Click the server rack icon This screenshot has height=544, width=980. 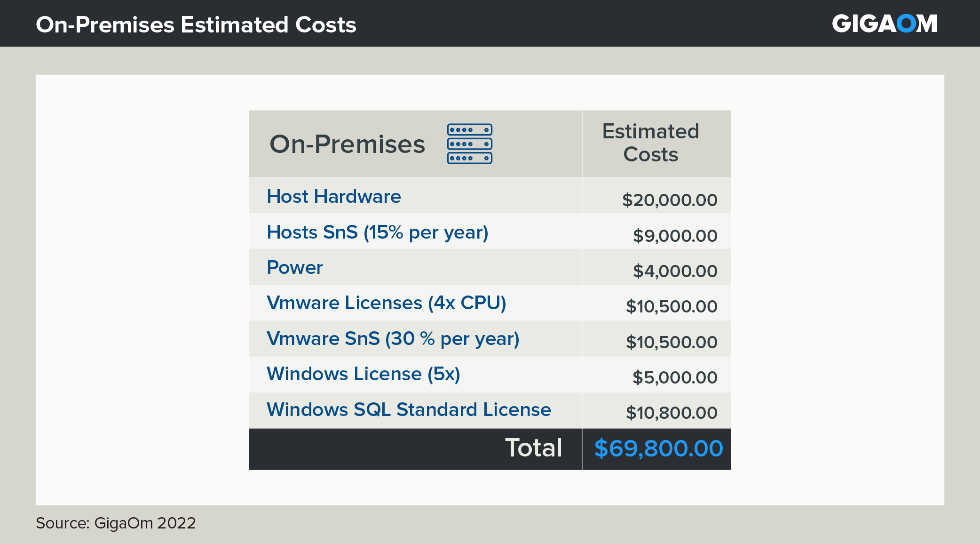[469, 144]
